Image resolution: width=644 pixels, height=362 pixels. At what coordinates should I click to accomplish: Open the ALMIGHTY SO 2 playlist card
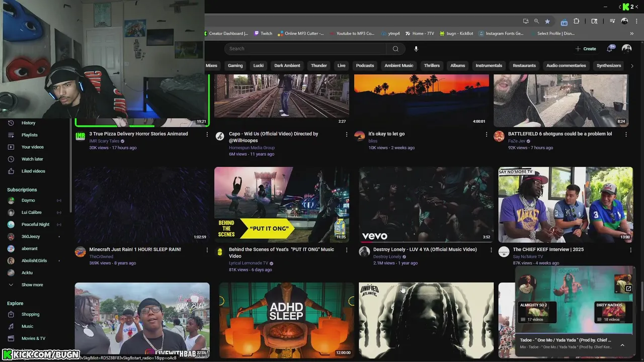point(538,312)
